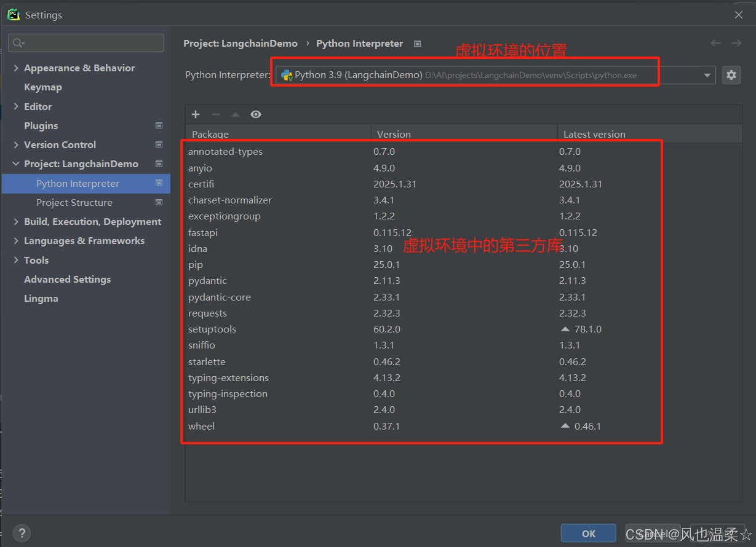Screen dimensions: 756x547
Task: Expand Languages & Frameworks section
Action: coord(16,241)
